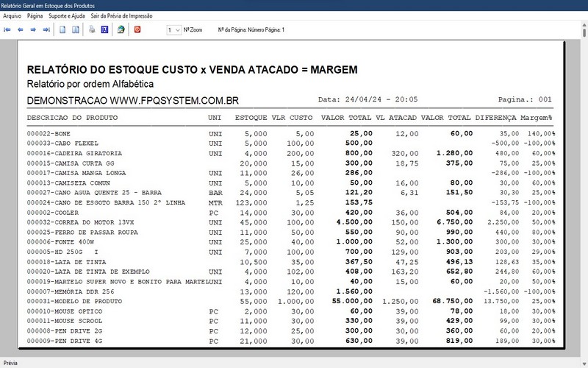
Task: Open the Suporte e Ajuda menu
Action: (67, 15)
